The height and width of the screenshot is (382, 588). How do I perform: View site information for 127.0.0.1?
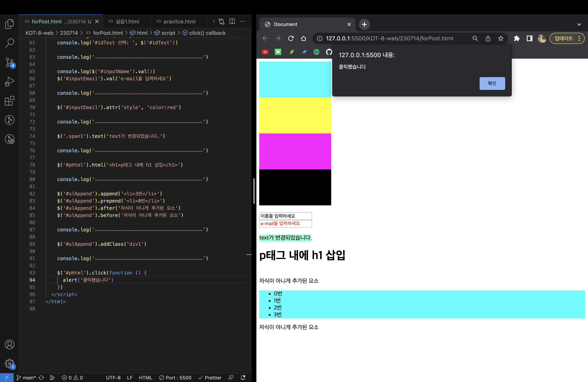tap(320, 38)
